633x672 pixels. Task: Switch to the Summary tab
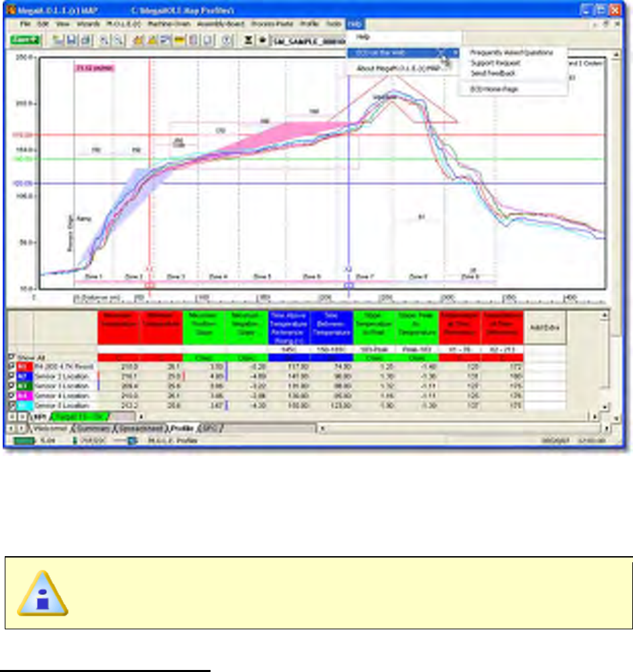[93, 428]
